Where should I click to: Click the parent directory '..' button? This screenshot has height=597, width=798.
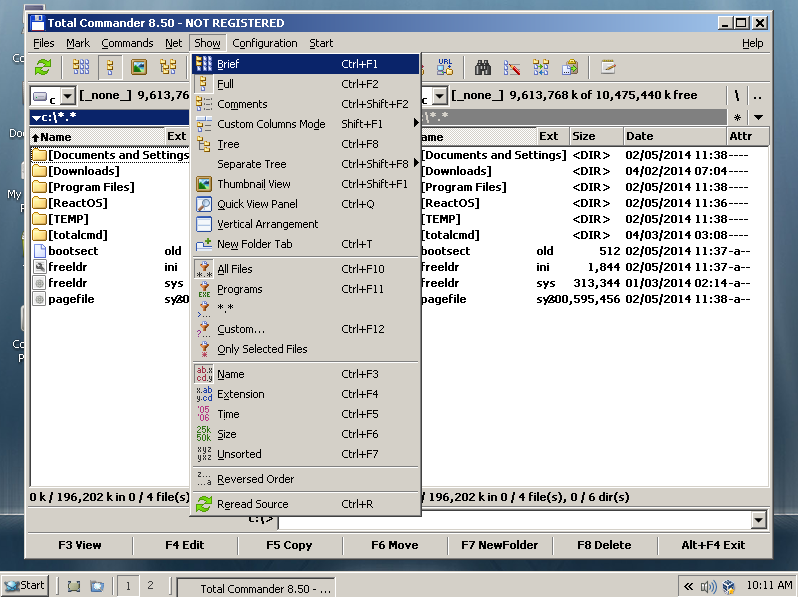[x=757, y=96]
